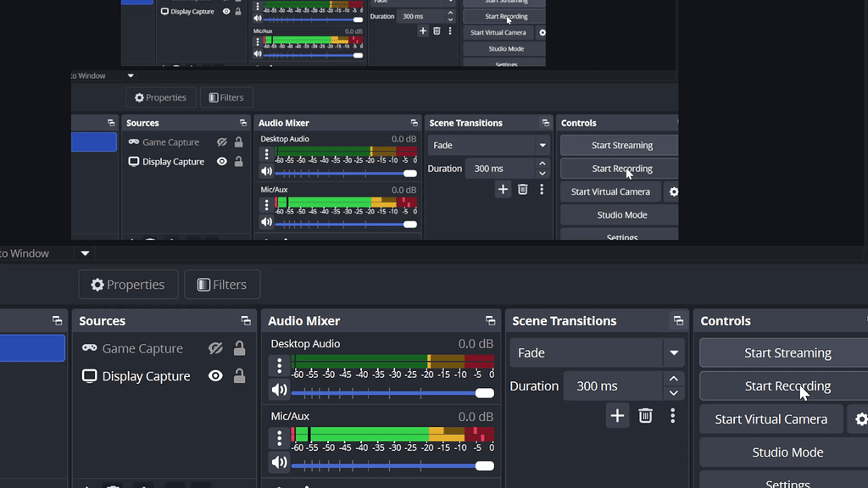Pop out the Audio Mixer dock in the largest OBS view
Viewport: 868px width, 488px height.
[x=491, y=321]
